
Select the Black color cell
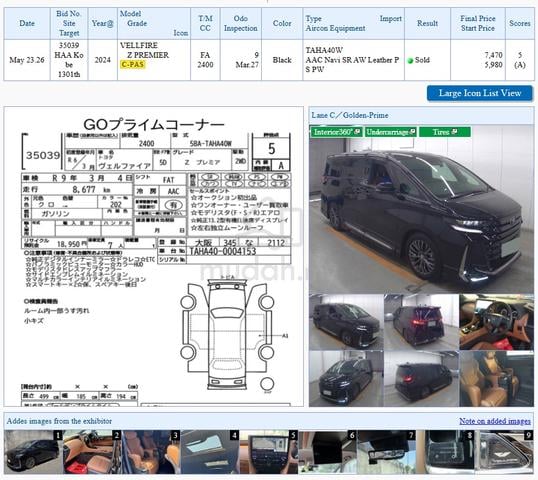[282, 60]
